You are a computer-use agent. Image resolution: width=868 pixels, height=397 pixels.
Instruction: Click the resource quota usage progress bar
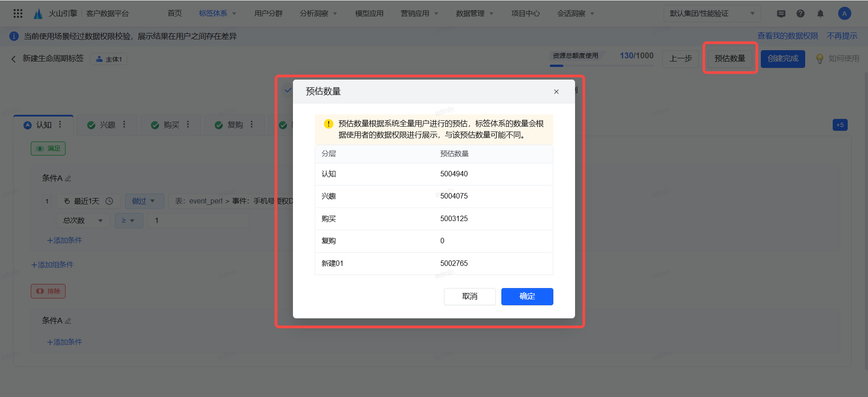[x=601, y=66]
